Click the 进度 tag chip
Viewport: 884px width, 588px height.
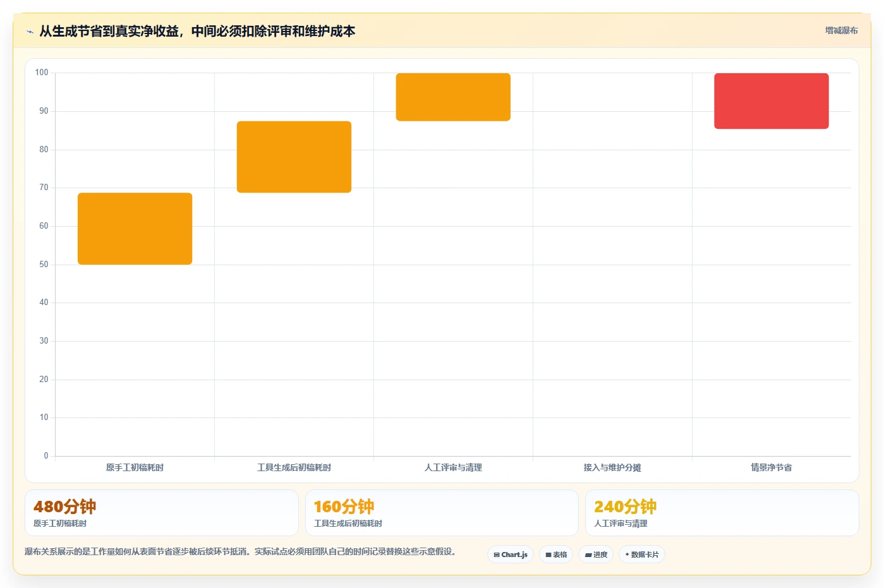coord(596,555)
